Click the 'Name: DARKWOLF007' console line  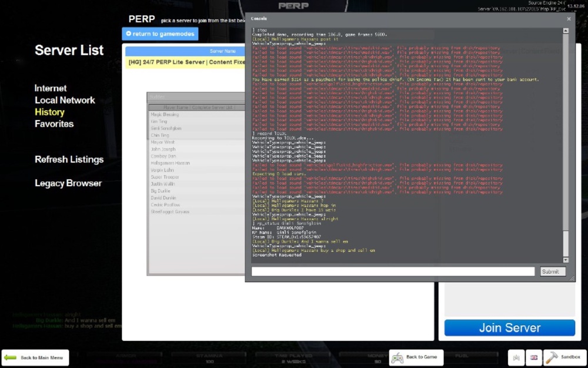tap(278, 228)
